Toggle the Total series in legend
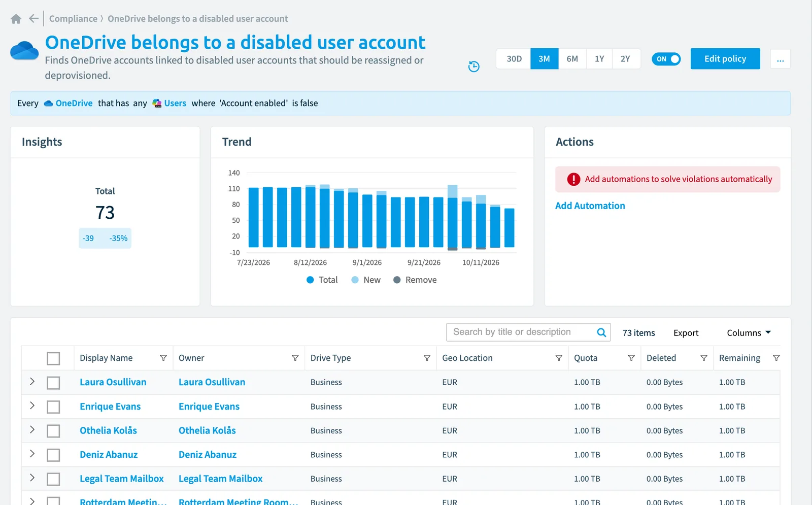This screenshot has width=812, height=505. [x=322, y=280]
